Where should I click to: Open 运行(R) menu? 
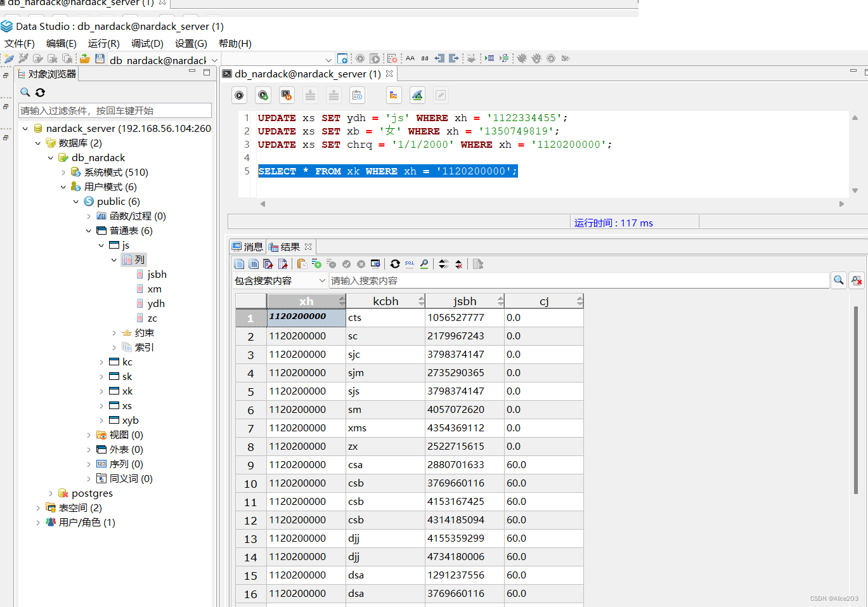(x=104, y=44)
